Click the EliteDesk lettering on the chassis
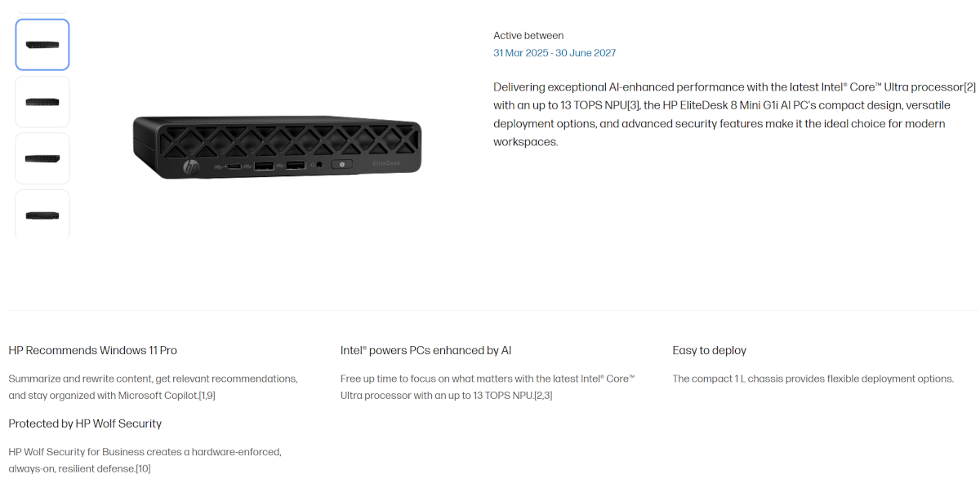980x483 pixels. click(386, 163)
